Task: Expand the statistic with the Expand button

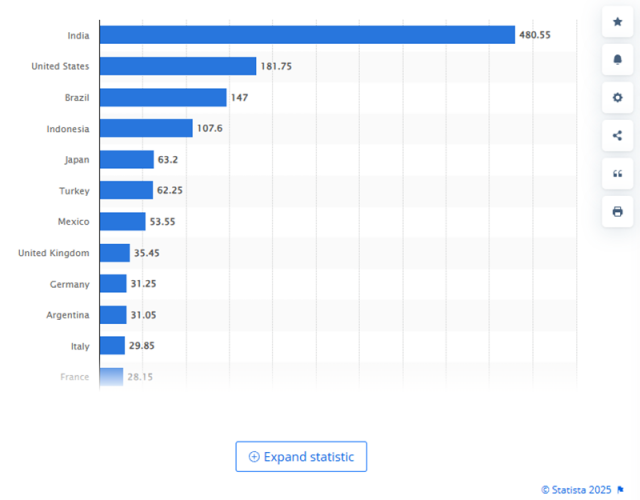Action: point(301,457)
